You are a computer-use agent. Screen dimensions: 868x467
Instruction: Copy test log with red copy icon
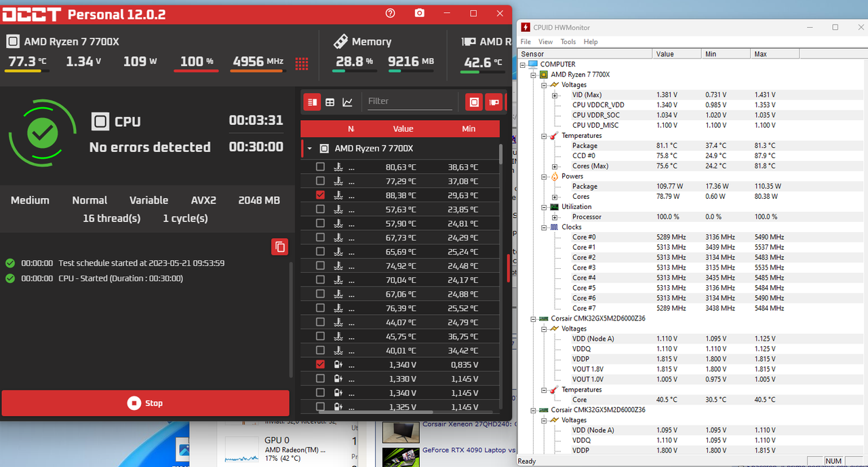(x=280, y=246)
